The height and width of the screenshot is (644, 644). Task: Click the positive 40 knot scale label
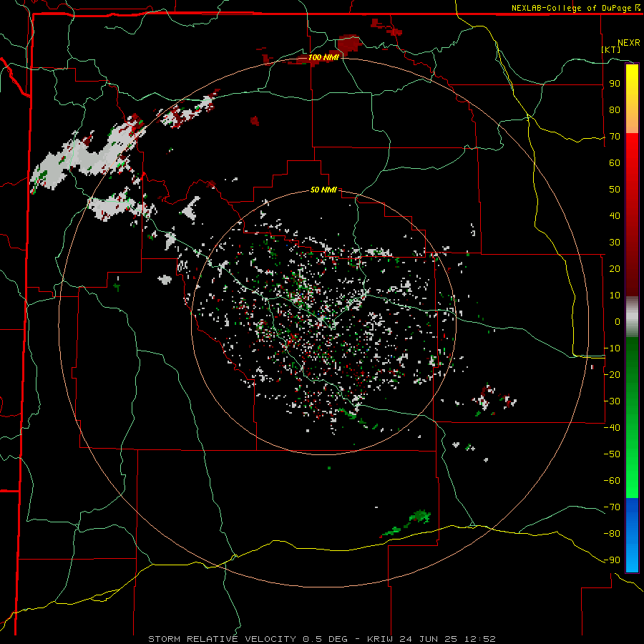pyautogui.click(x=615, y=216)
